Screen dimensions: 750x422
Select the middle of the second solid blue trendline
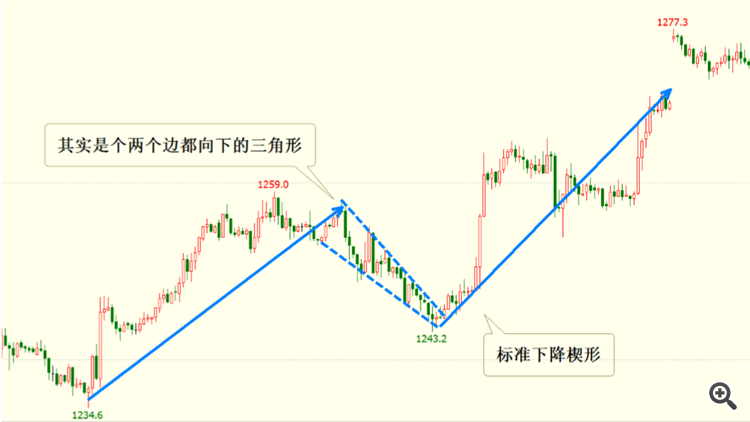556,208
